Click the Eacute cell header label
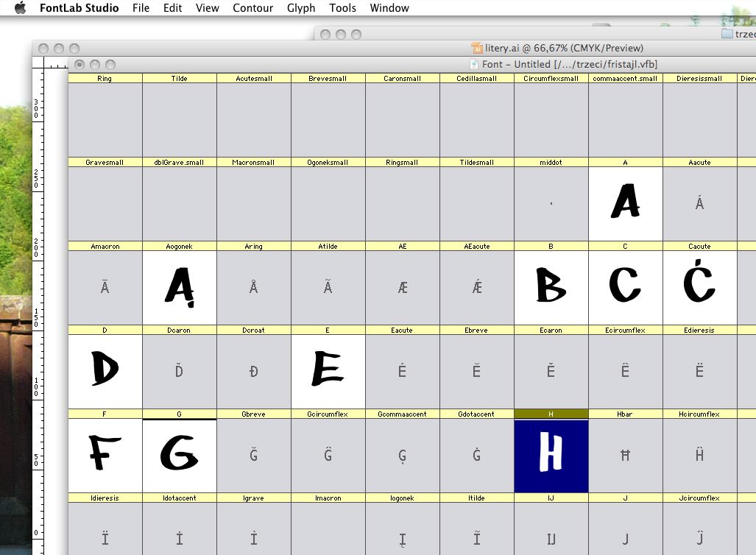This screenshot has width=756, height=555. coord(402,330)
